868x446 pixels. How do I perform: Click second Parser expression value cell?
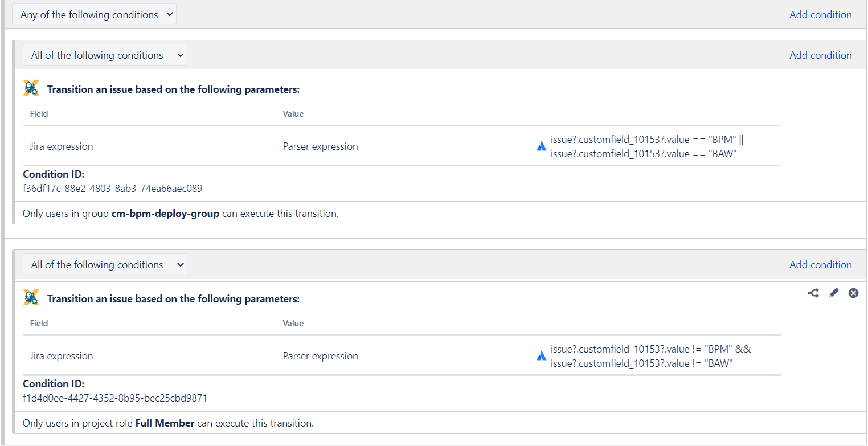[320, 356]
